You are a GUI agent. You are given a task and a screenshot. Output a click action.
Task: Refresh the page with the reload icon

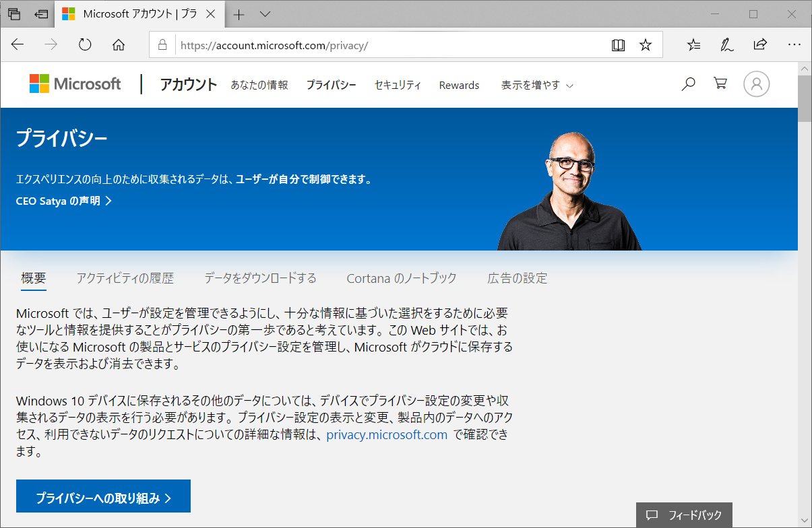point(85,45)
